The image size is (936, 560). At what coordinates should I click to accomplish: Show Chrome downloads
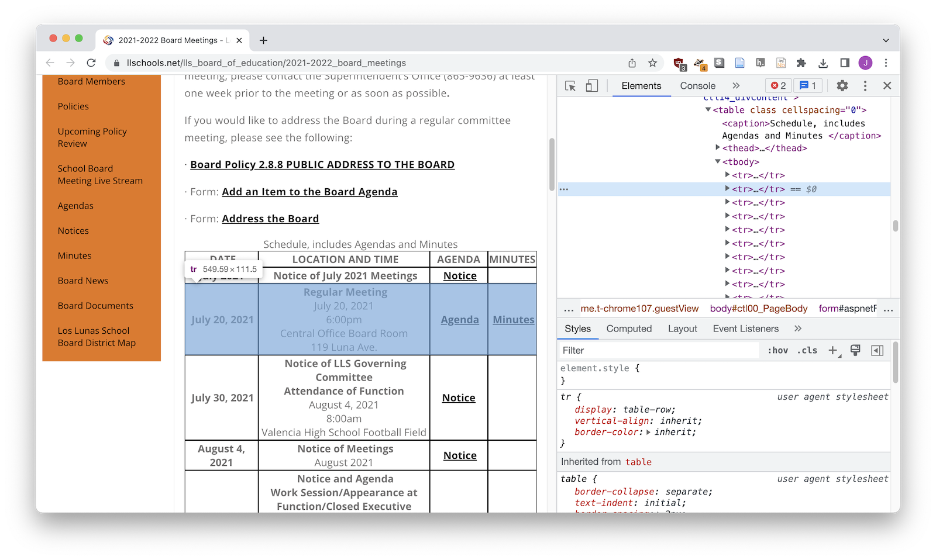823,63
